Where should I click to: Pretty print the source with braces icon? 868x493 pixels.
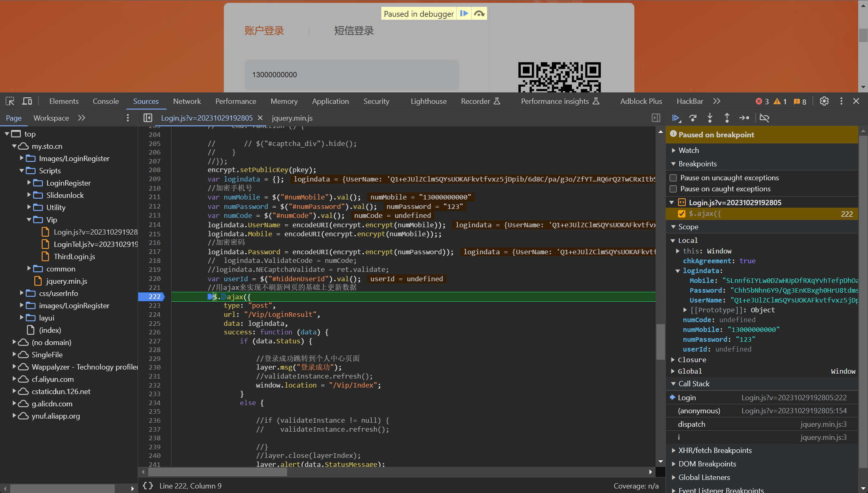[148, 486]
